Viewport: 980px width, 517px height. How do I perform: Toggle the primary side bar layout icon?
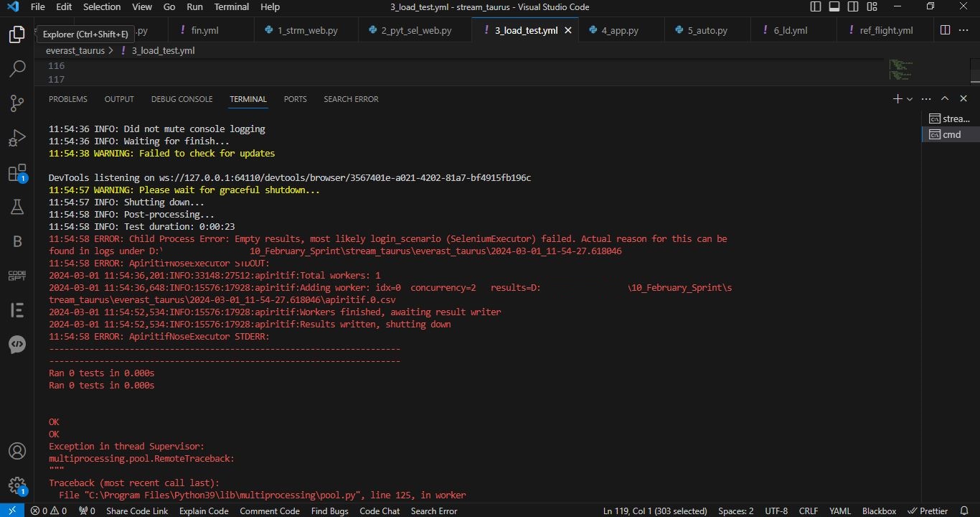[x=816, y=6]
